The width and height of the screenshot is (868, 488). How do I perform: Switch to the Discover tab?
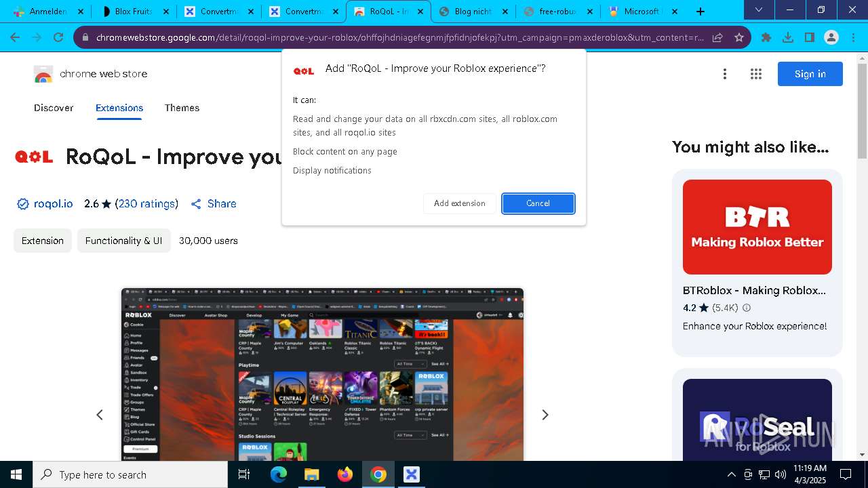54,108
